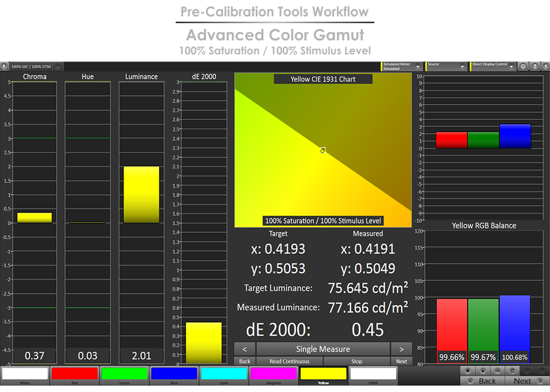Click the green 99.67% RGB balance value

click(x=483, y=357)
